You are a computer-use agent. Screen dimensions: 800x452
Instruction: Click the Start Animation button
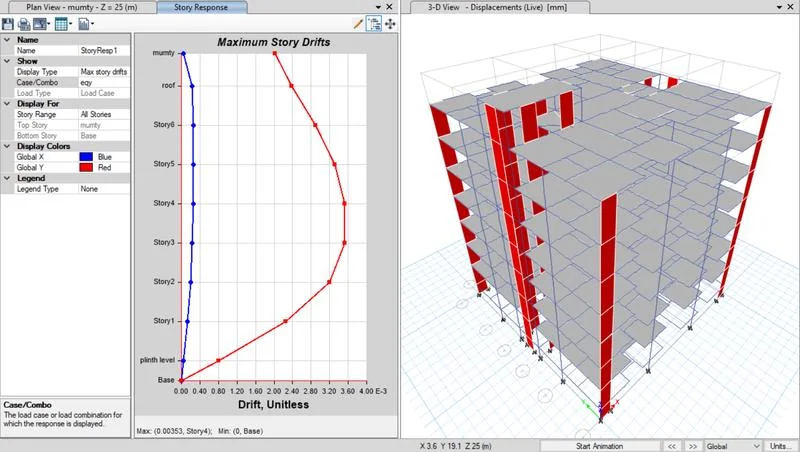point(599,446)
